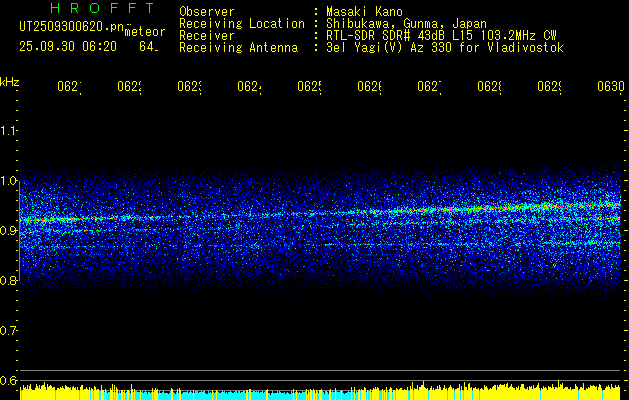Click the 0625 time marker
This screenshot has width=629, height=400.
coord(310,87)
